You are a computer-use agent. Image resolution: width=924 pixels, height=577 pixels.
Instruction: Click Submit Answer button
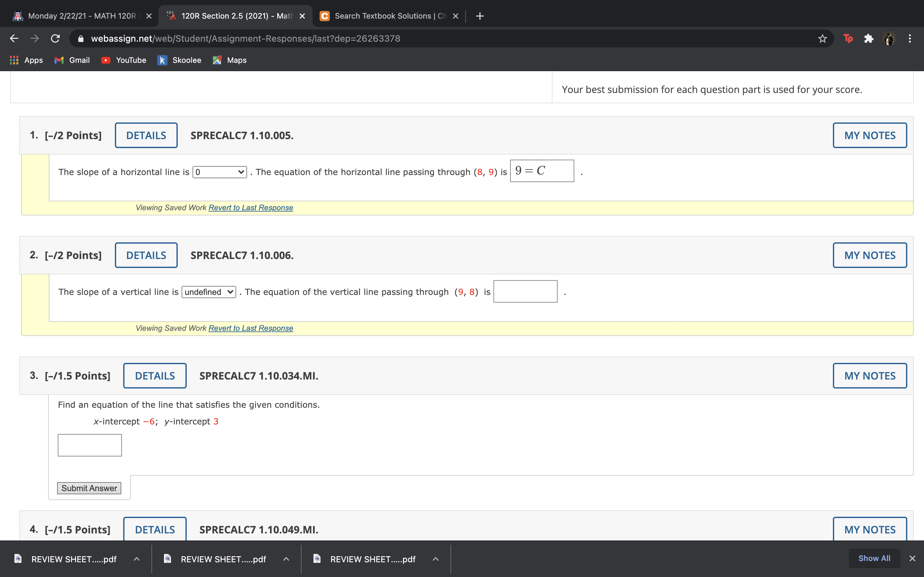(x=89, y=488)
